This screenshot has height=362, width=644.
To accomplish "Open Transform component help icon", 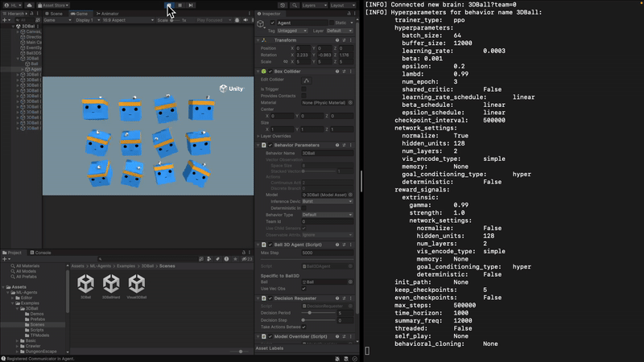I will [337, 40].
